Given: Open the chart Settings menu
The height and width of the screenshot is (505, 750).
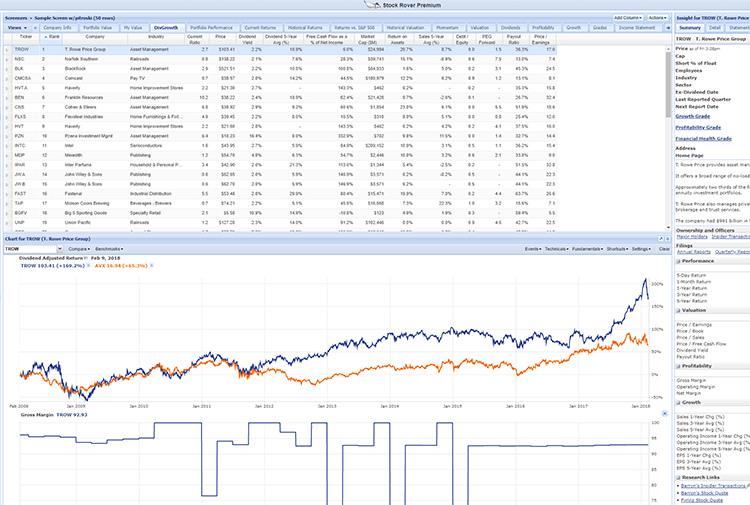Looking at the screenshot, I should 641,249.
